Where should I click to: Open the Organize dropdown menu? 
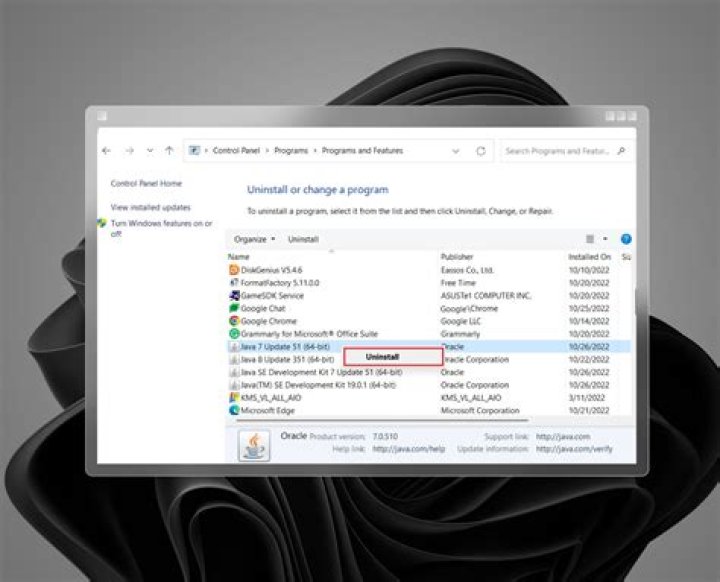point(254,240)
